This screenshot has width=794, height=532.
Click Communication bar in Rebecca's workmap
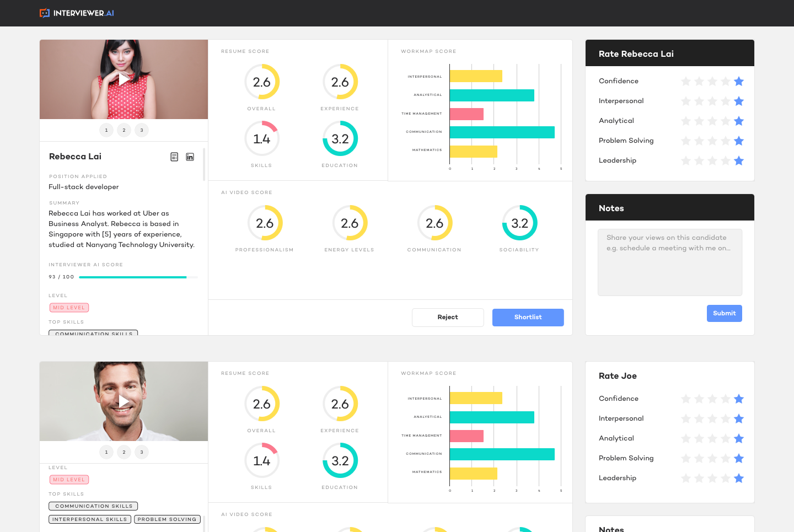pyautogui.click(x=502, y=132)
